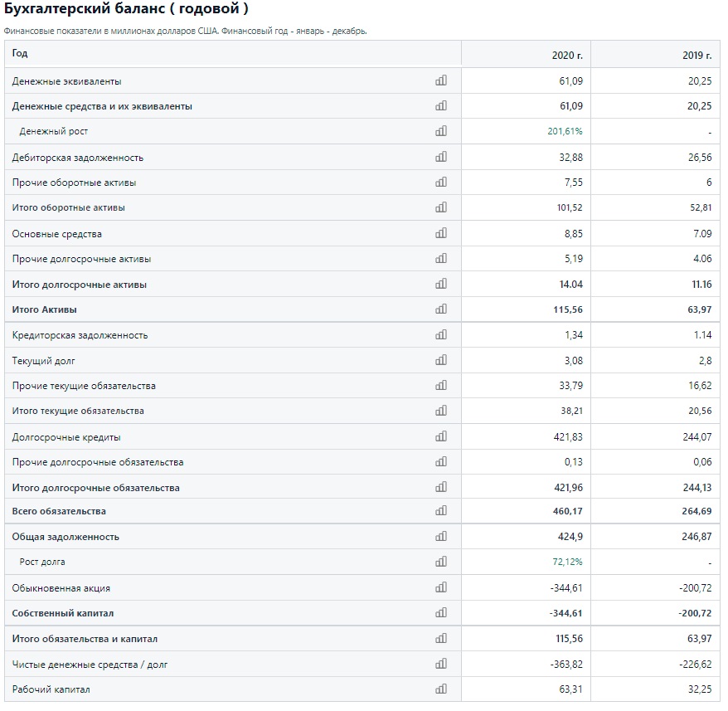
Task: Select 2020 total assets value 115,56 in Итого Активы row
Action: point(568,309)
